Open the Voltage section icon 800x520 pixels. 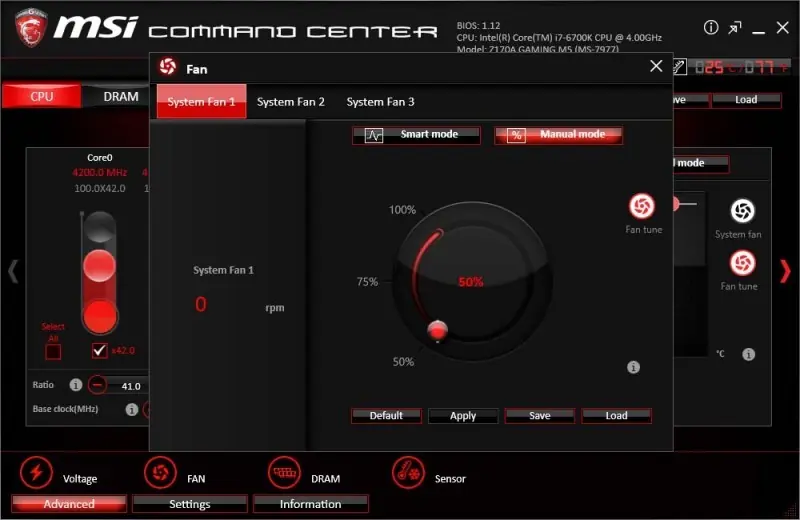(36, 473)
